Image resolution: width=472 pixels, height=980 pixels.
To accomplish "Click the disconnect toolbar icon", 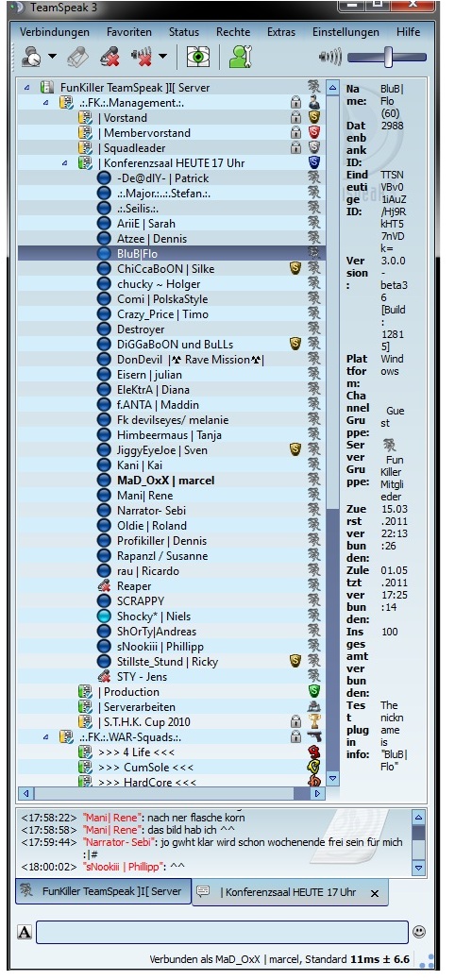I will (x=77, y=57).
